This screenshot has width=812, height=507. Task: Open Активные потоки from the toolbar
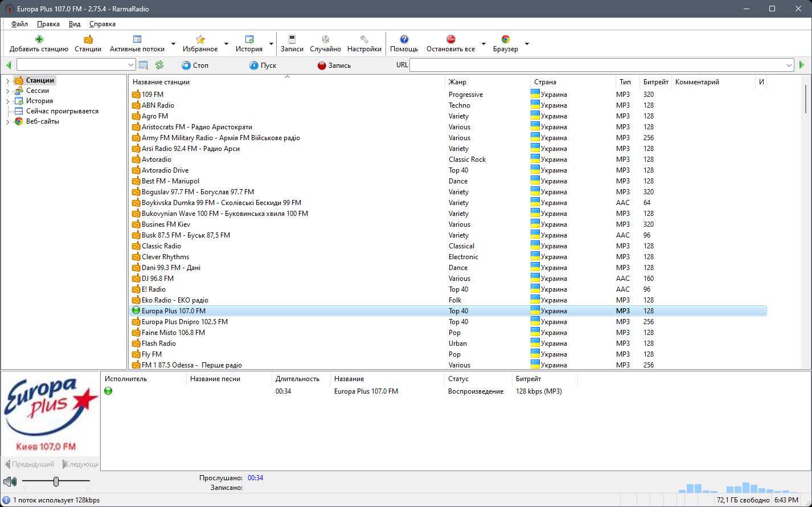137,43
